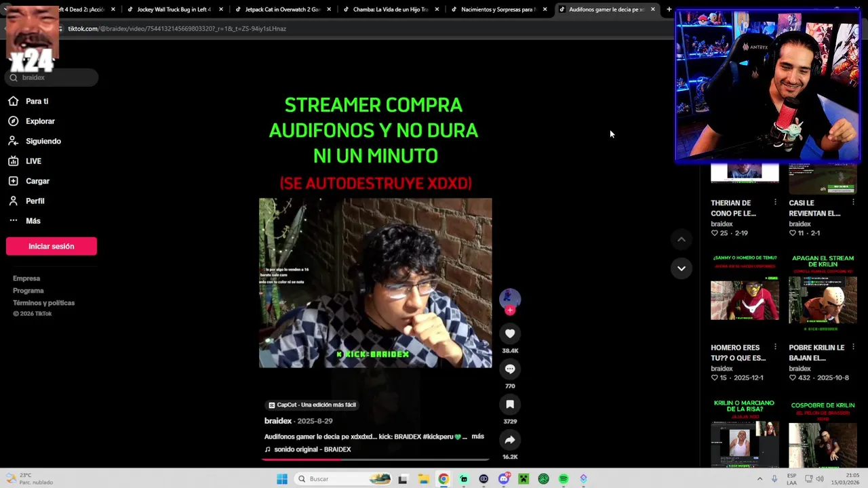
Task: Switch to Jockey Wall Truck Bug tab
Action: click(x=174, y=9)
